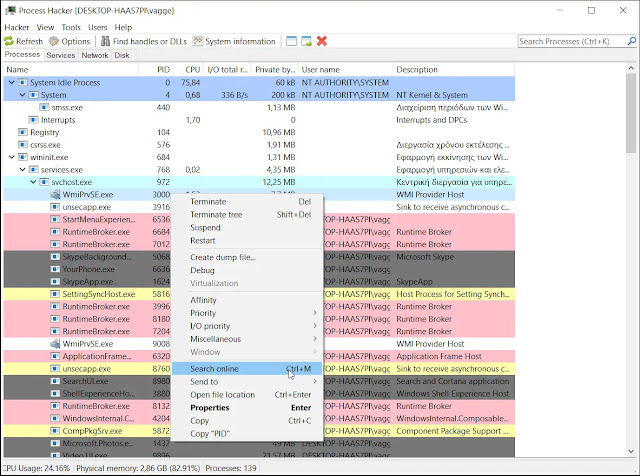Click the YourPhone.exe process icon
This screenshot has height=476, width=640.
click(55, 269)
